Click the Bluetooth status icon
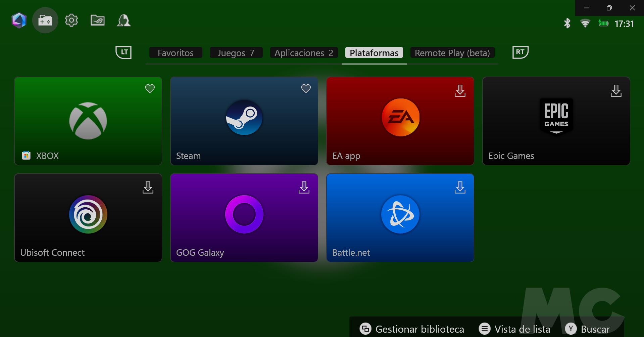 tap(567, 23)
